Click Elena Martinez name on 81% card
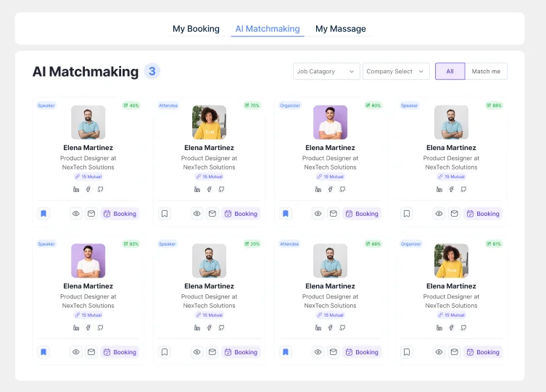This screenshot has width=546, height=392. pyautogui.click(x=451, y=286)
